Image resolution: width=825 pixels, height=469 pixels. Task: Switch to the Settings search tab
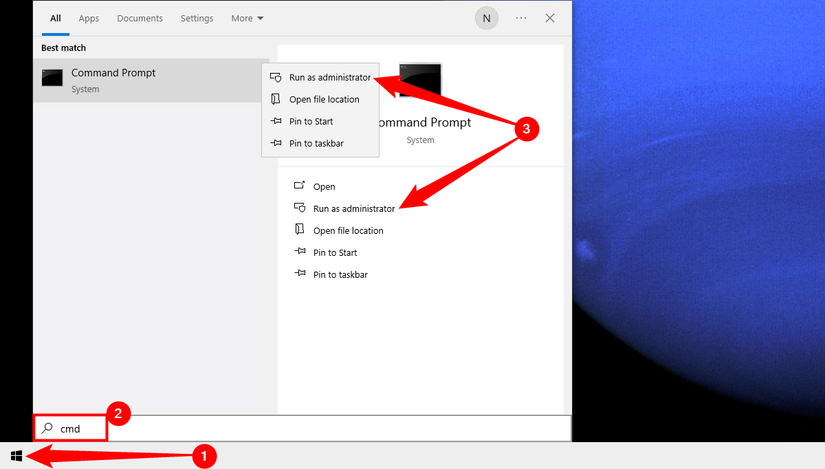[197, 18]
